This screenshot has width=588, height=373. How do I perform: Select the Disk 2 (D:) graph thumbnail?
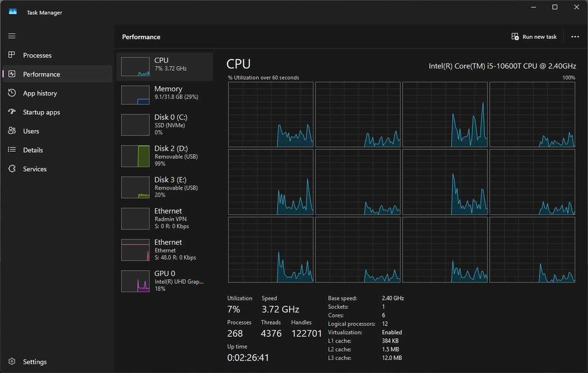135,156
